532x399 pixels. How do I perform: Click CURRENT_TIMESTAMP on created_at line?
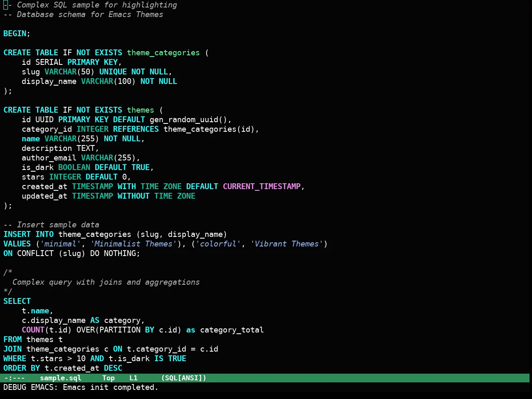(262, 187)
